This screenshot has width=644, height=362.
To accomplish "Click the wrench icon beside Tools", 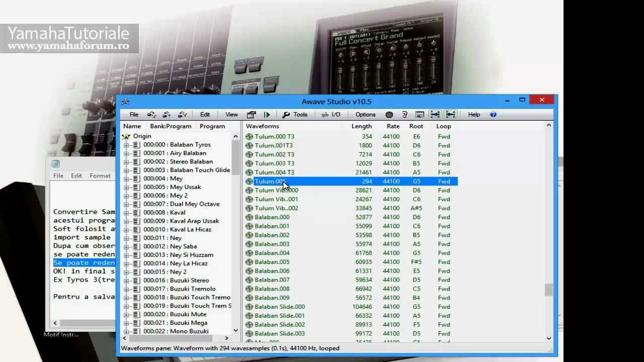I will (x=286, y=115).
